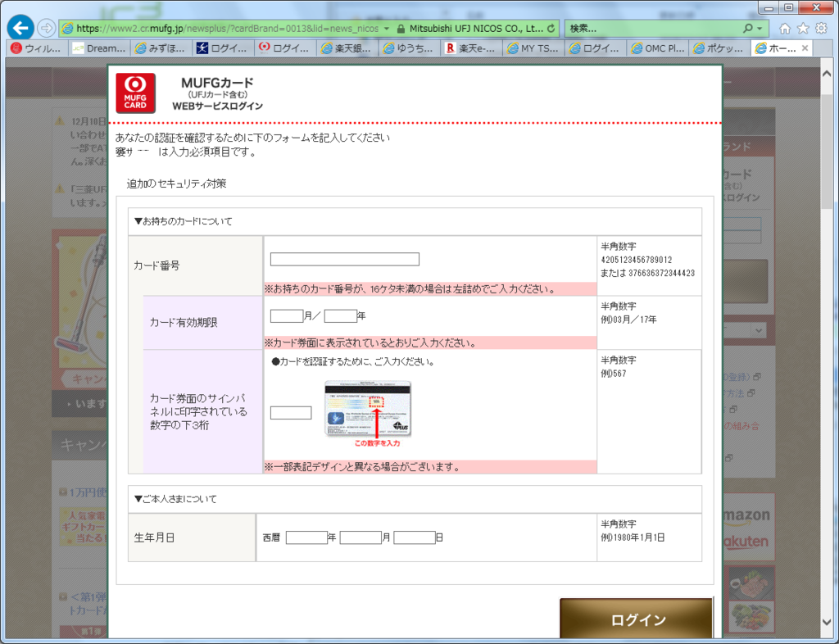Click the example text 例)03月/17年
Screen dimensions: 839x644
(628, 320)
